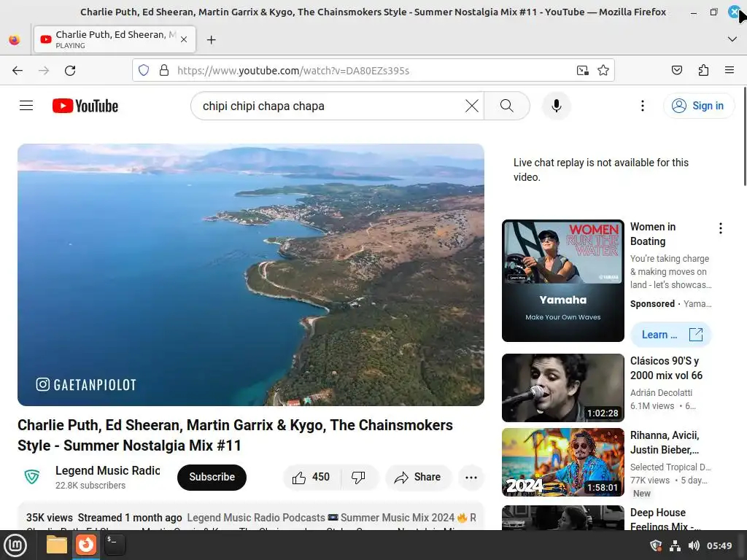Clear the search box with the X
This screenshot has width=747, height=560.
pyautogui.click(x=472, y=106)
